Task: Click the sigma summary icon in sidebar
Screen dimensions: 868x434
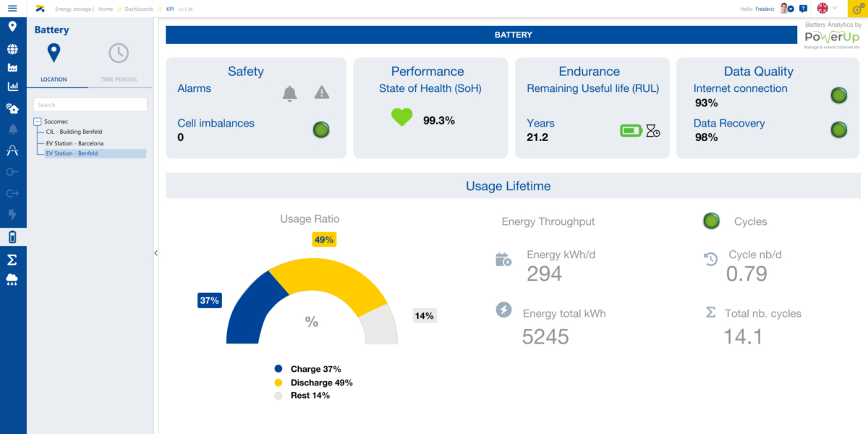Action: [x=12, y=260]
